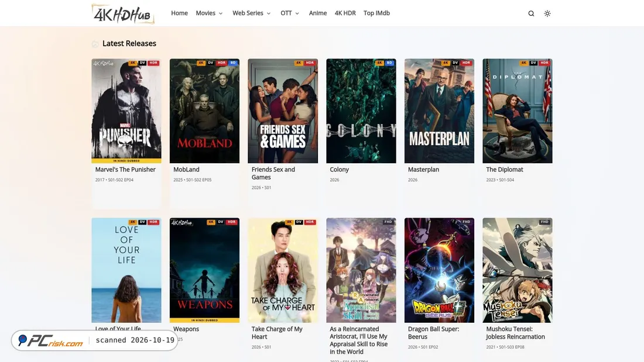Screen dimensions: 644x362
Task: Open The Diplomat poster
Action: (518, 111)
